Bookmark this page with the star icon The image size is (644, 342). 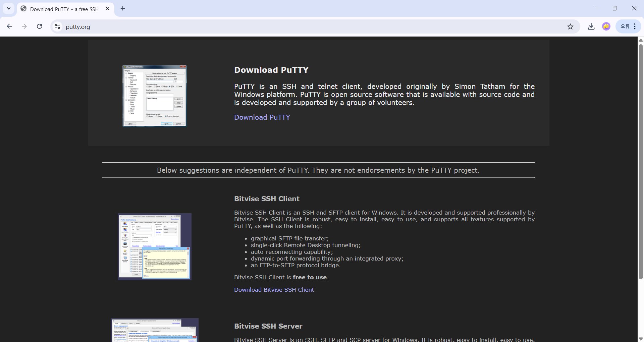[x=570, y=26]
